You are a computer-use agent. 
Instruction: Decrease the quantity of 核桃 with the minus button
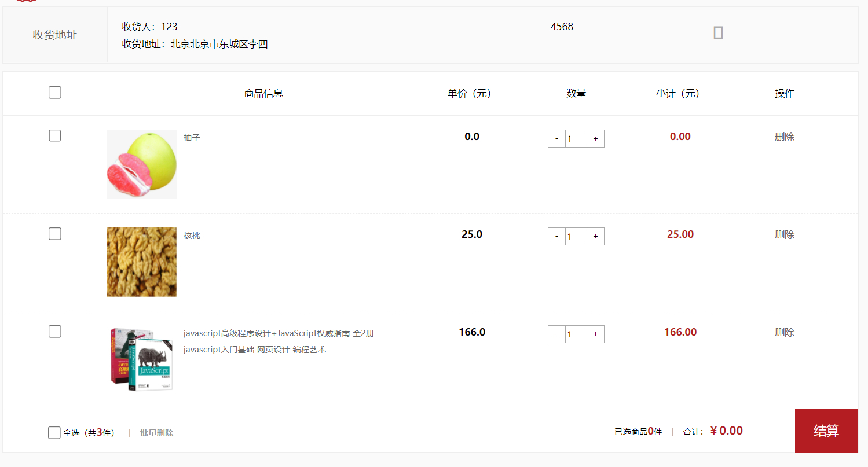(x=556, y=236)
